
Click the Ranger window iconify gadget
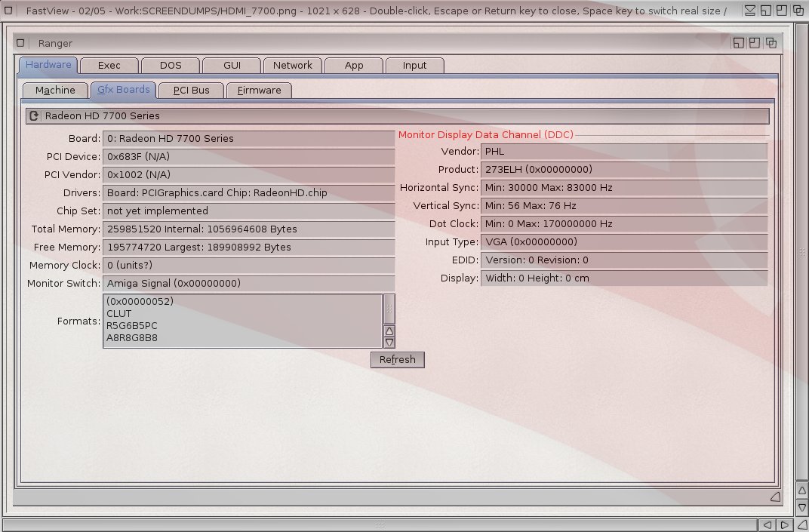pyautogui.click(x=738, y=43)
